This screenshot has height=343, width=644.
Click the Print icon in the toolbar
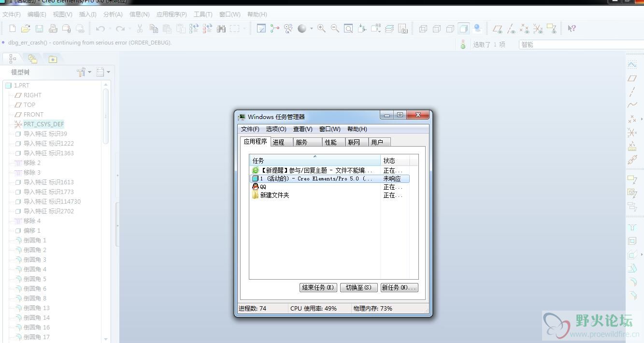coord(53,29)
